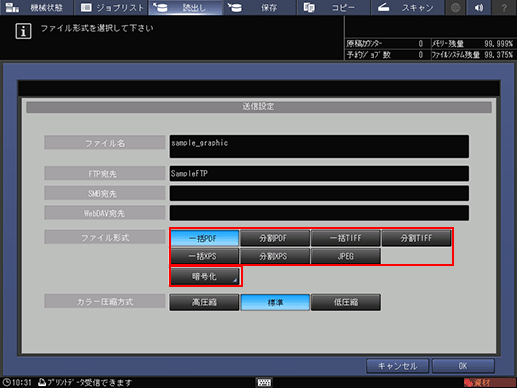Viewport: 517px width, 388px height.
Task: Open help with the question mark icon
Action: pyautogui.click(x=504, y=7)
